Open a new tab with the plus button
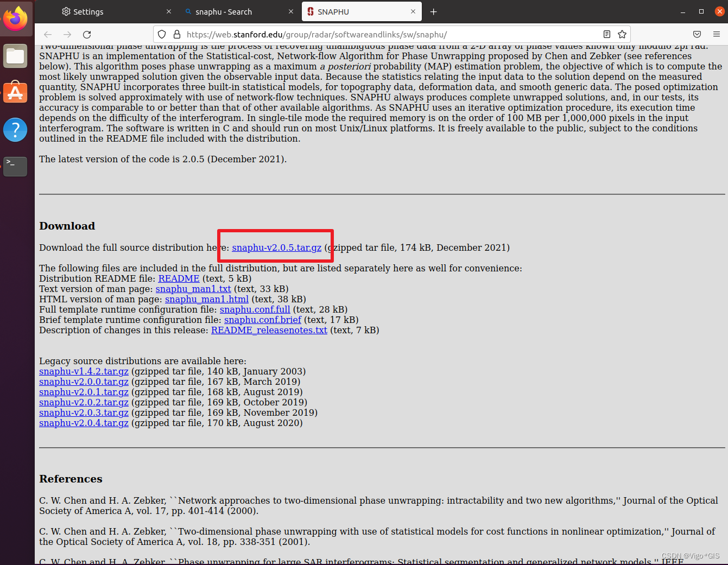Viewport: 728px width, 565px height. [x=433, y=11]
